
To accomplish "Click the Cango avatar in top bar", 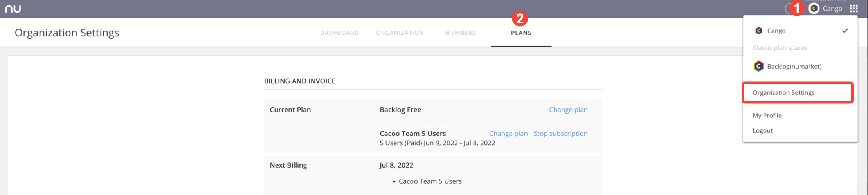I will click(814, 9).
